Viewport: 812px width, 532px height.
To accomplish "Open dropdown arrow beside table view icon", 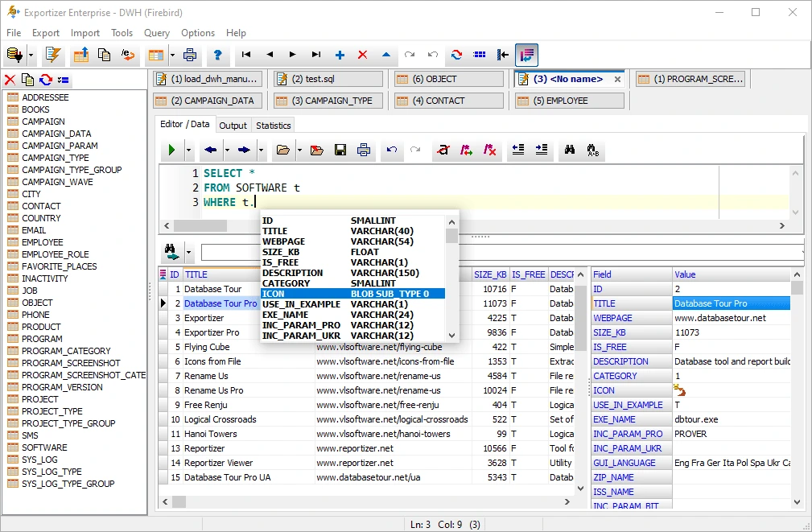I will click(x=172, y=55).
